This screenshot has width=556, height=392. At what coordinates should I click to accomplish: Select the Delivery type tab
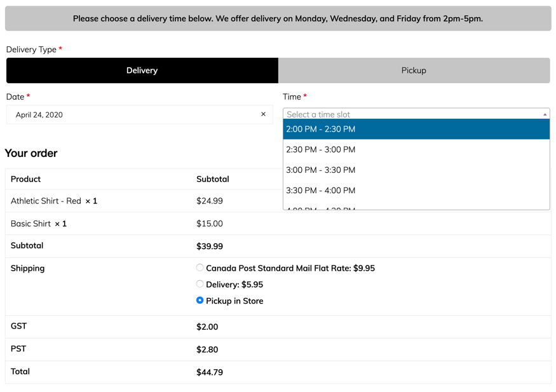[142, 71]
